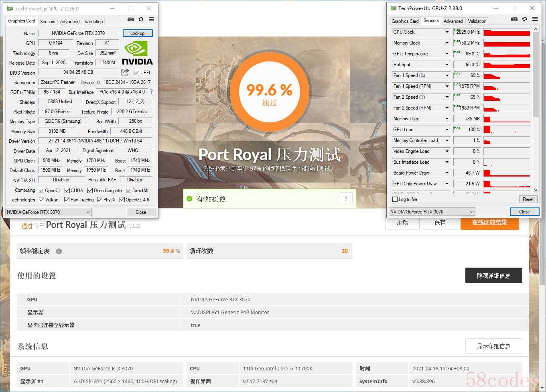The height and width of the screenshot is (392, 546).
Task: Toggle OpenGL 4.6 checkbox
Action: pyautogui.click(x=122, y=199)
